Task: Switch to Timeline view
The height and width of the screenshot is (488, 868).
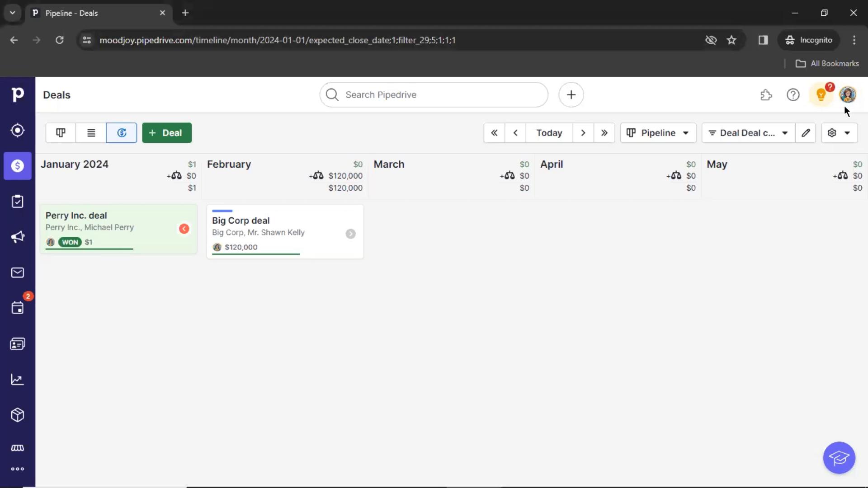Action: [122, 132]
